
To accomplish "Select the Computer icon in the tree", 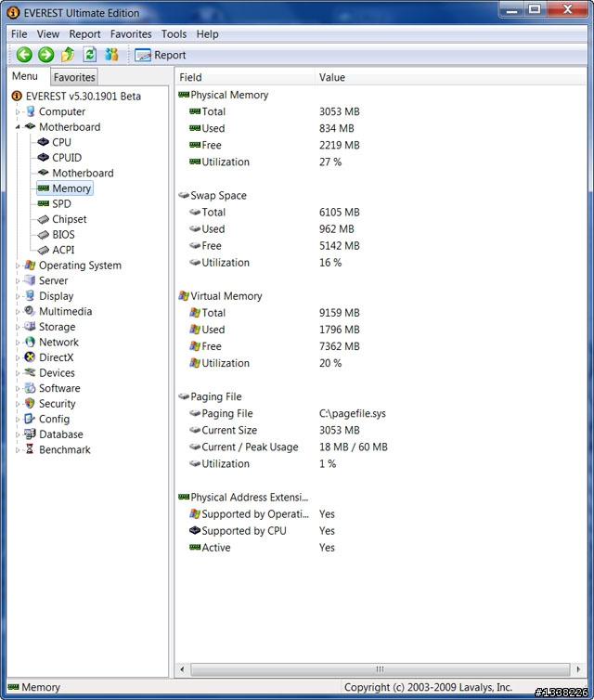I will [30, 111].
